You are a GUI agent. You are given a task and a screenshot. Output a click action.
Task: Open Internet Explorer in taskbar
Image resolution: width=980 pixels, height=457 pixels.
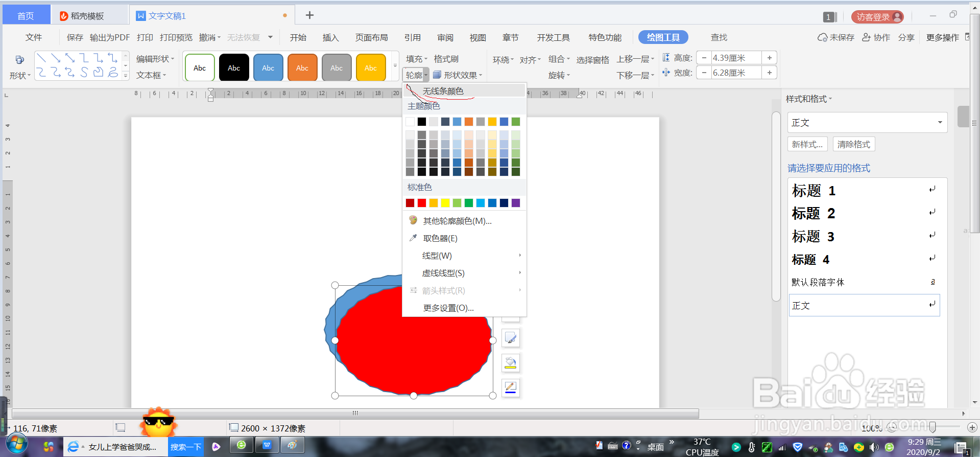(73, 447)
